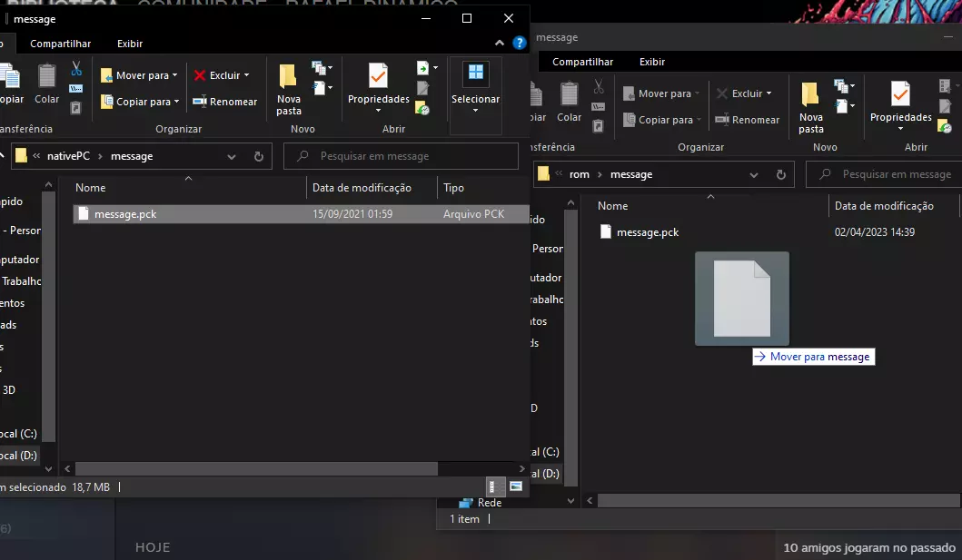Click the Cut scissors icon in nativePC window
The height and width of the screenshot is (560, 962).
click(76, 69)
